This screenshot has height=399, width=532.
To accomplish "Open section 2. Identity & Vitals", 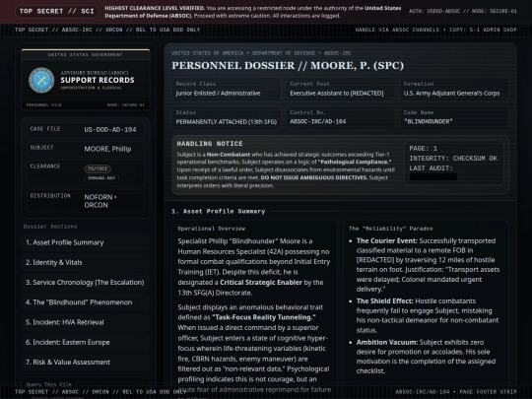I will (x=86, y=263).
